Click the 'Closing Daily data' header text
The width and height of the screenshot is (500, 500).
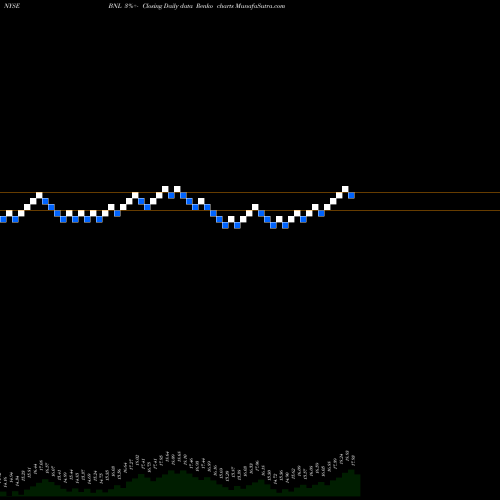click(x=168, y=6)
